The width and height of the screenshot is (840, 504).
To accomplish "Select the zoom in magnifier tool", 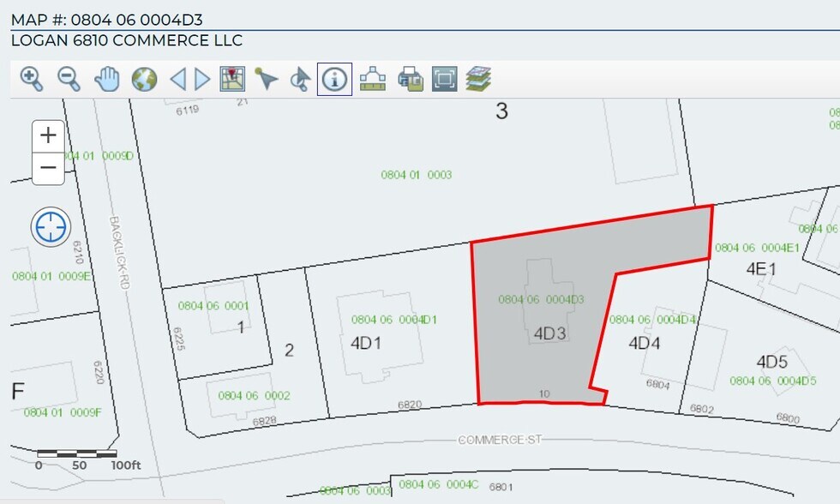I will point(32,80).
